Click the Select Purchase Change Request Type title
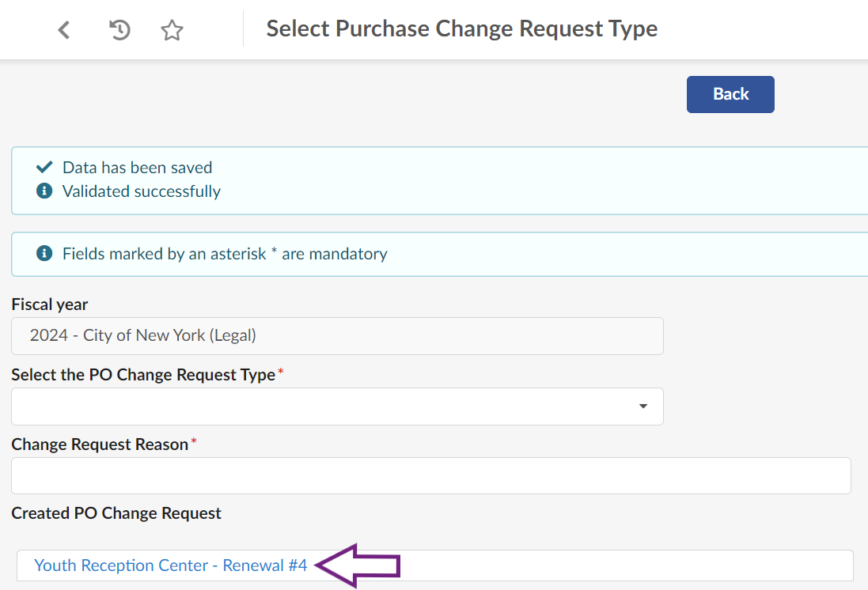This screenshot has height=590, width=868. pyautogui.click(x=461, y=29)
